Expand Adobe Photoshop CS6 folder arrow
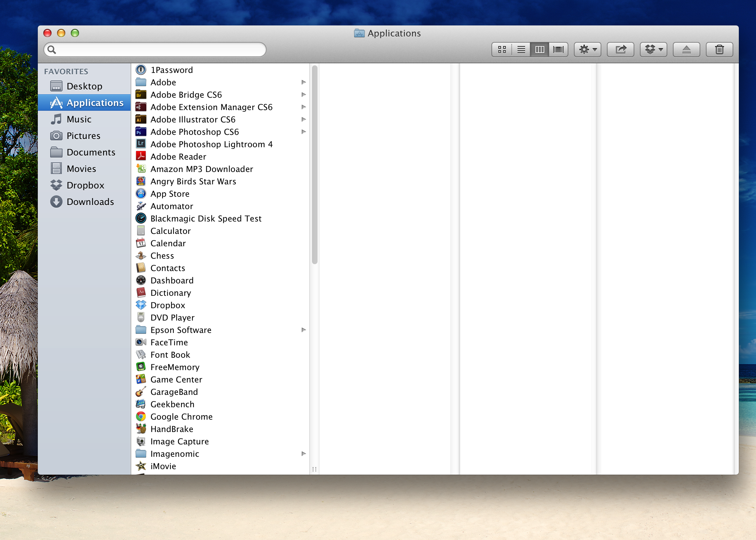756x540 pixels. [x=303, y=132]
